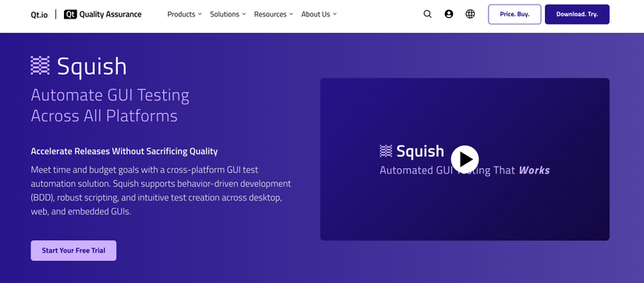Start Your Free Trial button

[x=73, y=250]
